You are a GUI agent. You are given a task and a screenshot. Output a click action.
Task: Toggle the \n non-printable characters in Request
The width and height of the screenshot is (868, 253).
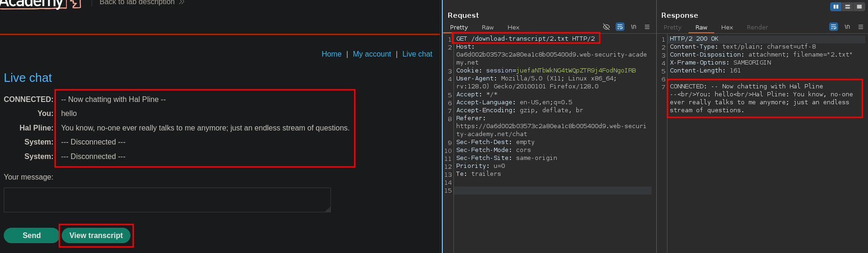pyautogui.click(x=633, y=27)
